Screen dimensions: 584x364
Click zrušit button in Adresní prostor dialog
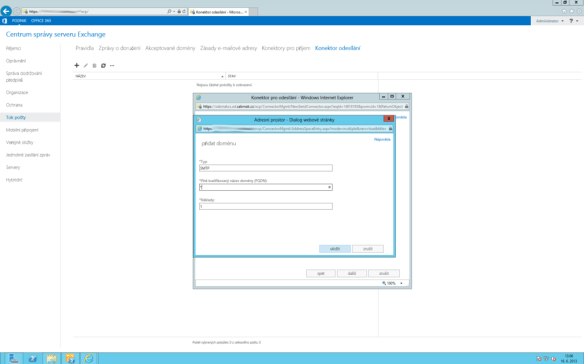point(368,249)
